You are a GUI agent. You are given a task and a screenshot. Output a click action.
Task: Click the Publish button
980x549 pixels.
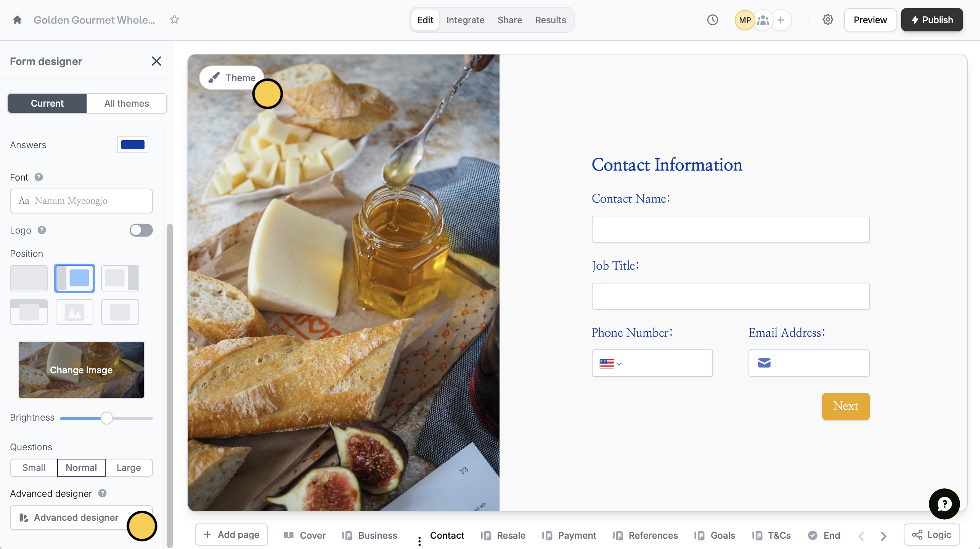point(932,20)
